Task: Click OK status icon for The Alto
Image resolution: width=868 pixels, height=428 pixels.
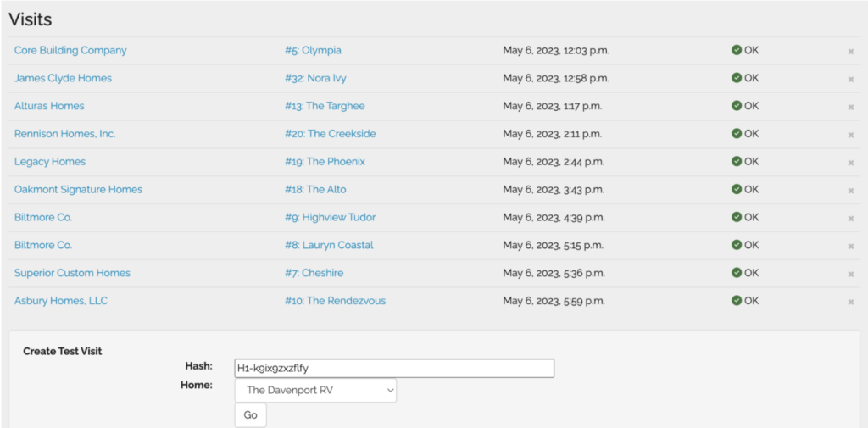Action: point(737,189)
